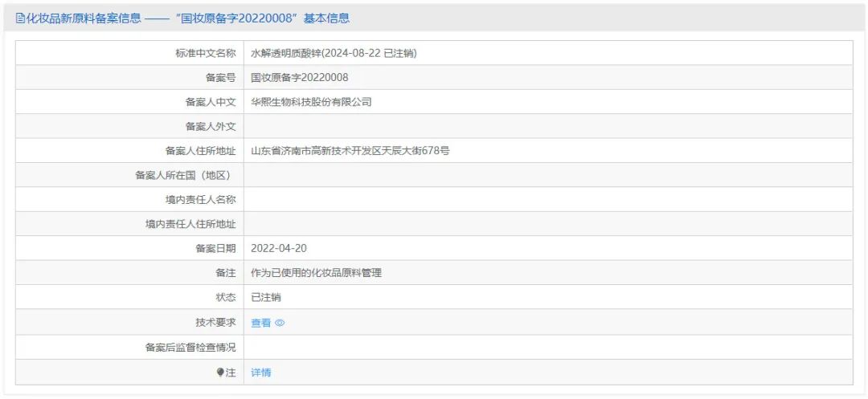The width and height of the screenshot is (868, 399).
Task: Click the label 备案后监督检查情况
Action: pos(190,347)
